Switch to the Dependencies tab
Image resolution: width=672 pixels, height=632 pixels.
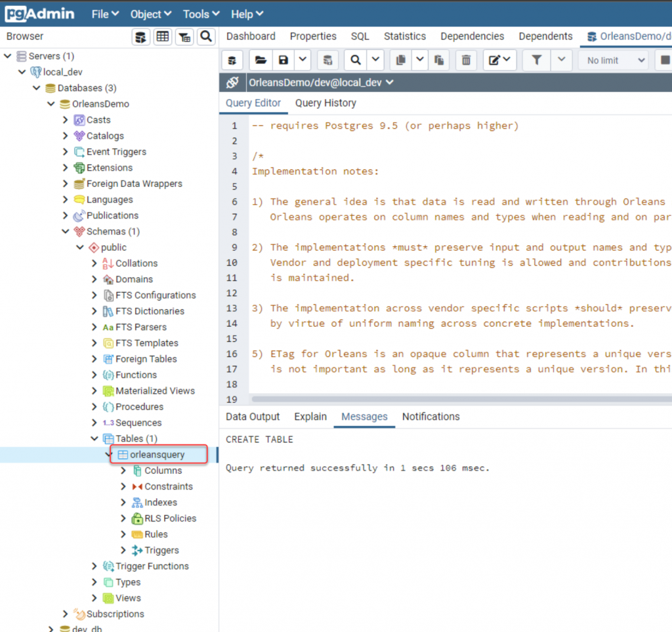coord(472,36)
